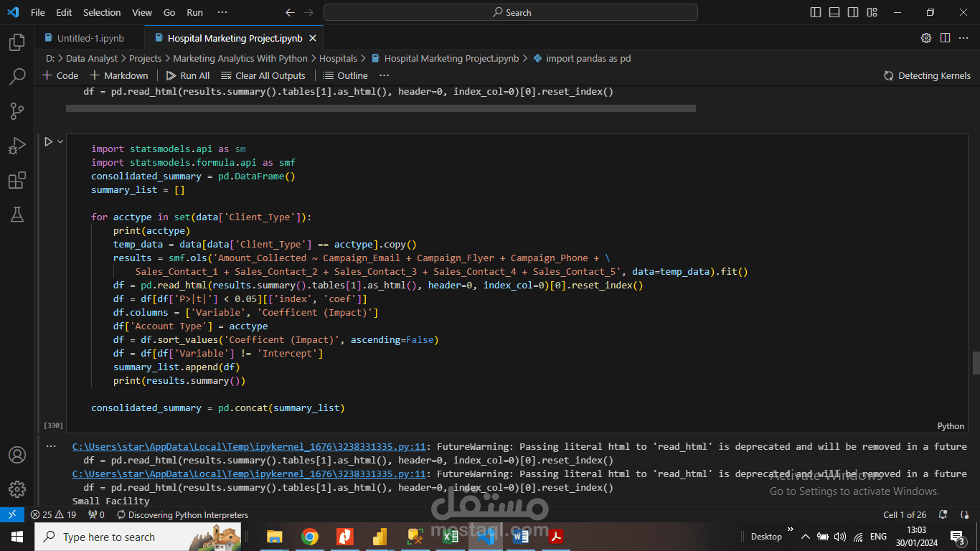Click the notebook settings gear in editor toolbar
The width and height of the screenshot is (980, 551).
coord(926,38)
